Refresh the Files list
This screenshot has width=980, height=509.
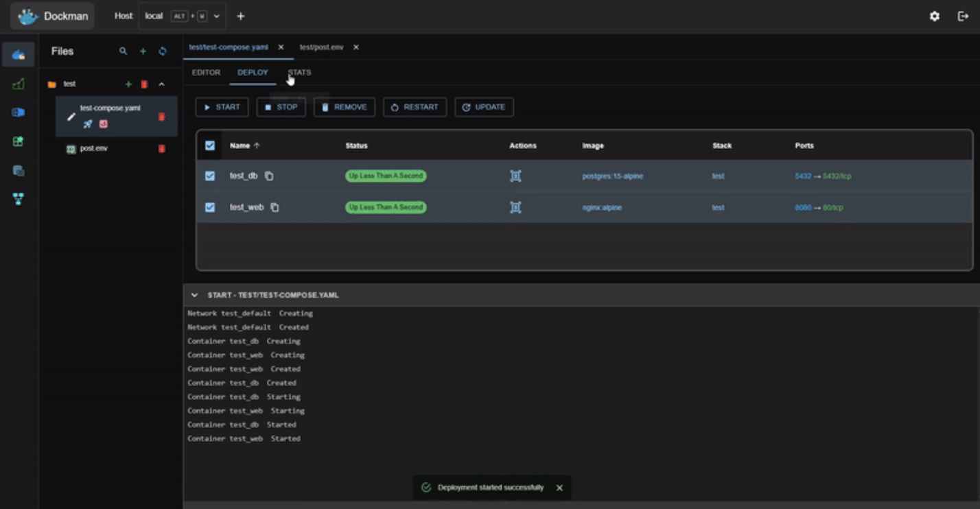[x=163, y=51]
